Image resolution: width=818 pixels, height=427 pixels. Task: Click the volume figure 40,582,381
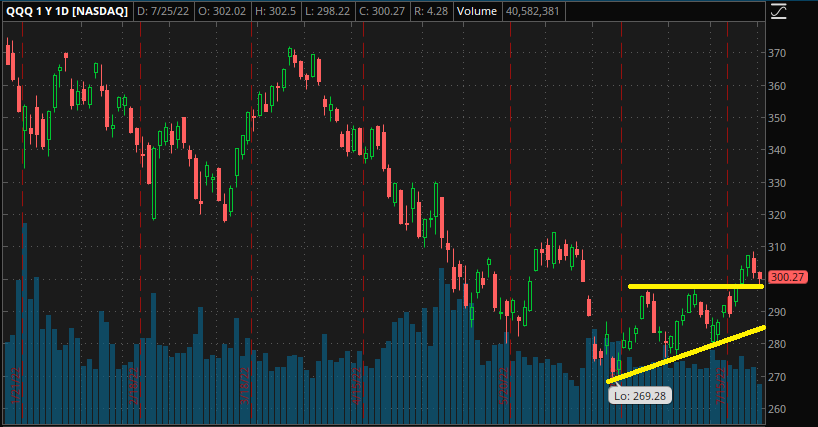click(532, 11)
